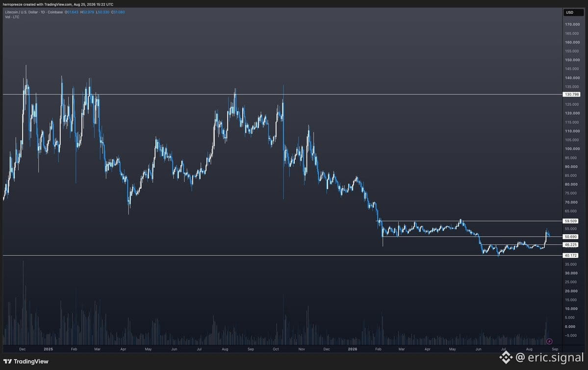Image resolution: width=588 pixels, height=370 pixels.
Task: Click the -5.000 price axis label
Action: click(571, 336)
